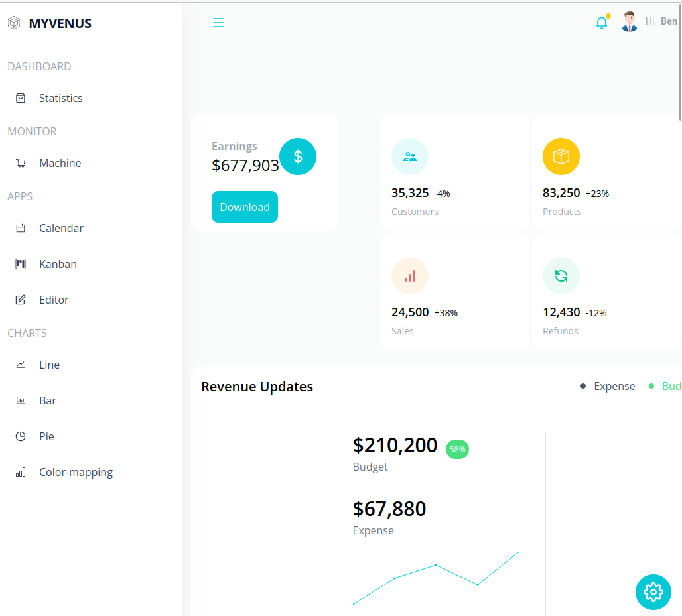Viewport: 682px width, 616px height.
Task: Click the -12% refunds change
Action: coord(596,314)
